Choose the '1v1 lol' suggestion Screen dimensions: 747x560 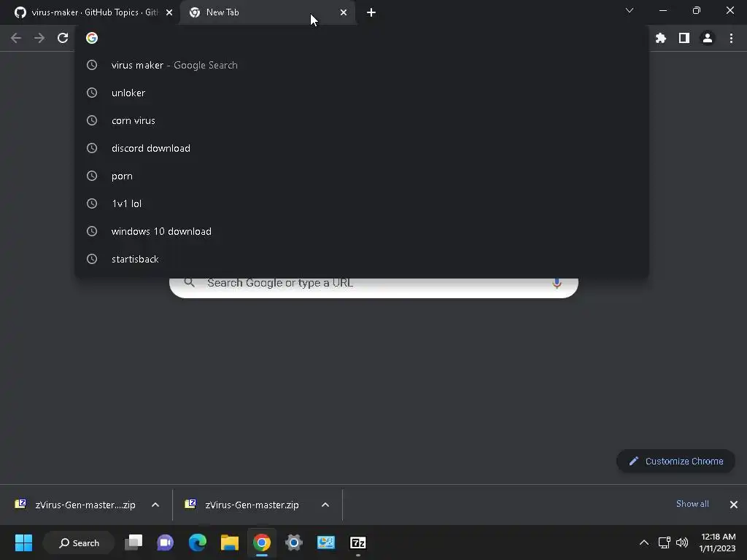[x=362, y=204]
